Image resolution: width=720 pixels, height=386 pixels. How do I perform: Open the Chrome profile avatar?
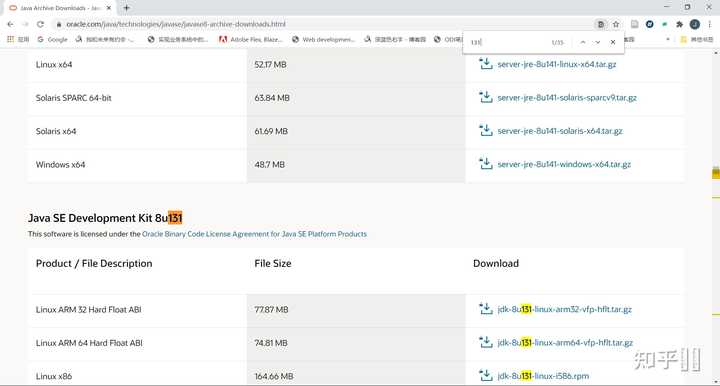click(x=695, y=24)
